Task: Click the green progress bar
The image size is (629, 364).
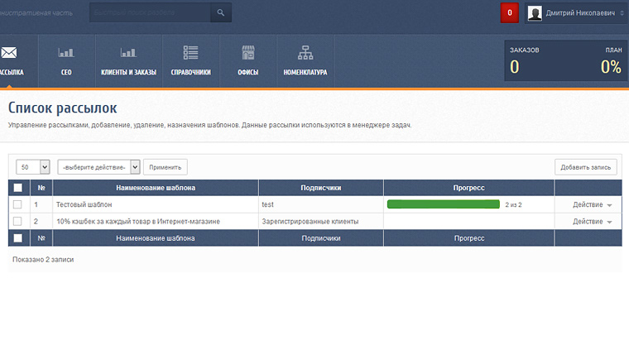Action: coord(443,204)
